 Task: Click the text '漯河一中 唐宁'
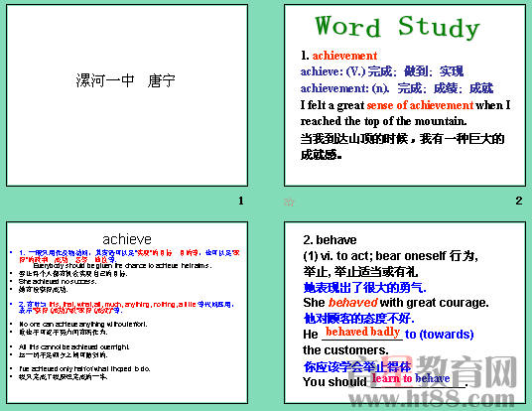(125, 80)
